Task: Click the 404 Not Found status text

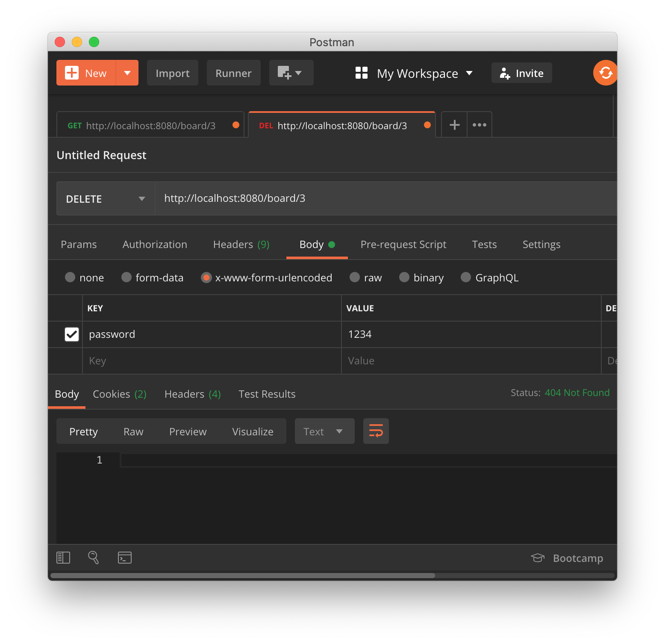Action: 577,393
